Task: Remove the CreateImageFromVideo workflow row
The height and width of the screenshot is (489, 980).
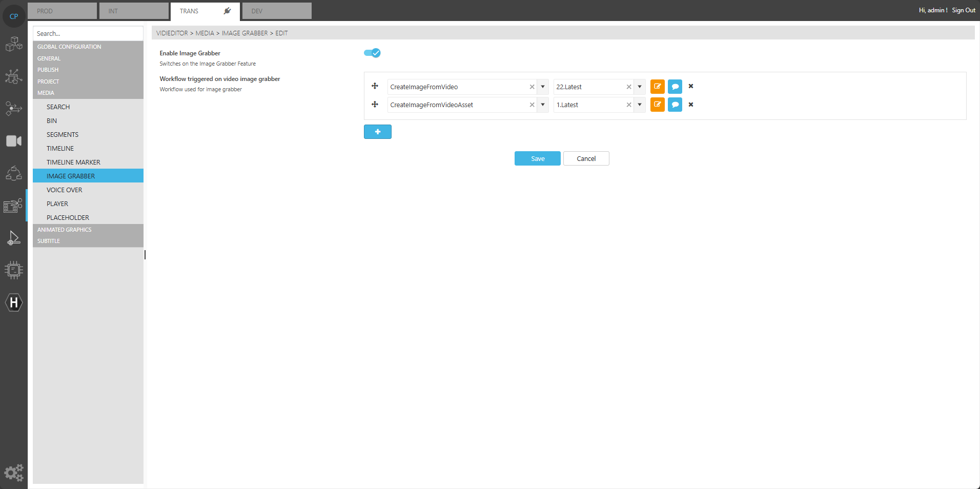Action: [691, 86]
